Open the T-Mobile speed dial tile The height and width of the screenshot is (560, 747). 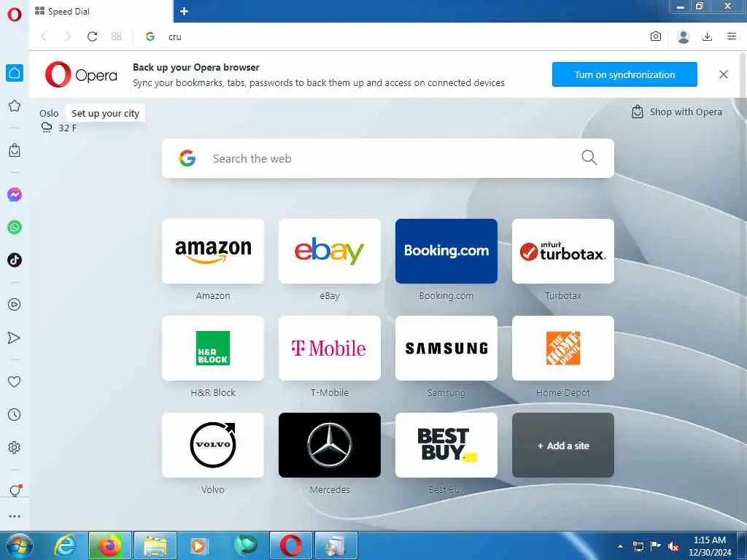(330, 348)
